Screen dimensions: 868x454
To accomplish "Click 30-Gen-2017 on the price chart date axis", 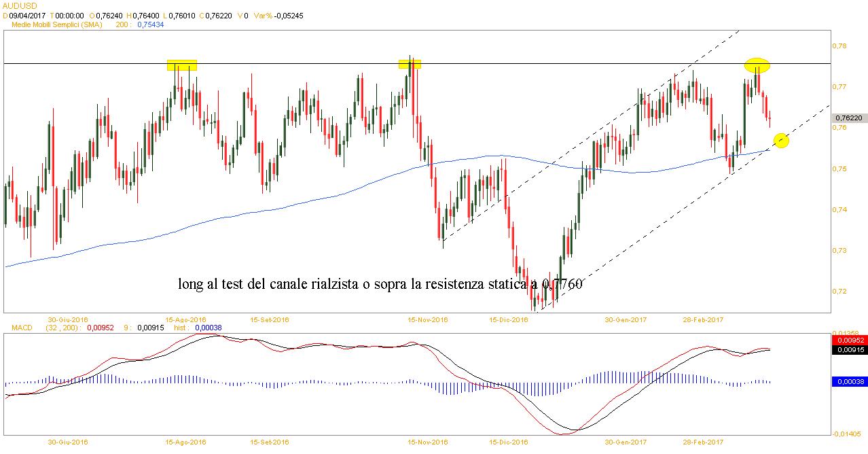I will [625, 319].
